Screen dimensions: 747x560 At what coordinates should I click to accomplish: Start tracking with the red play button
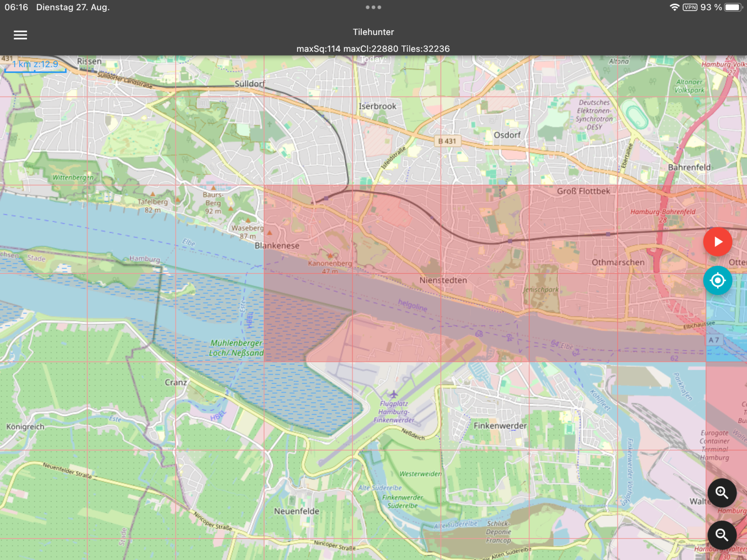718,242
